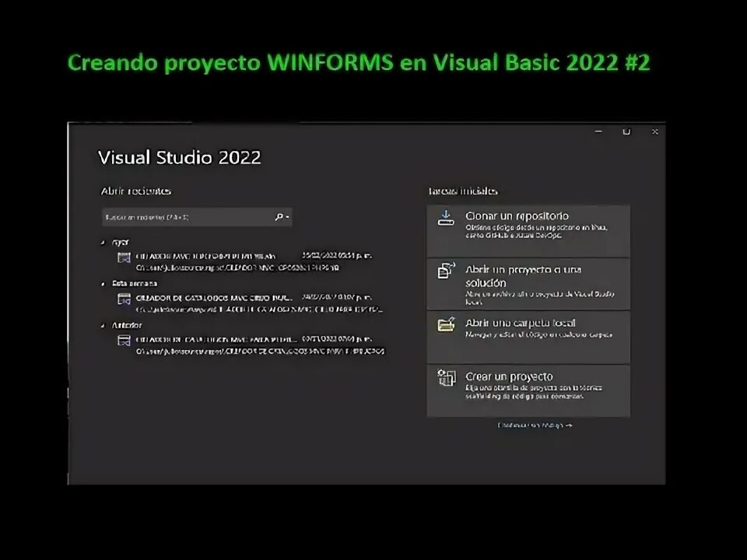The height and width of the screenshot is (560, 747).
Task: Click the Crear un proyecto icon
Action: point(447,378)
